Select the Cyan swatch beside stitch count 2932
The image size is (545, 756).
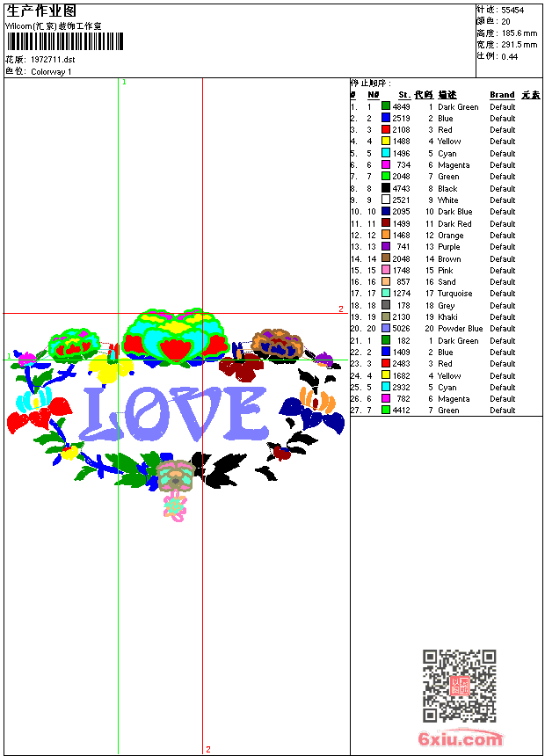386,387
